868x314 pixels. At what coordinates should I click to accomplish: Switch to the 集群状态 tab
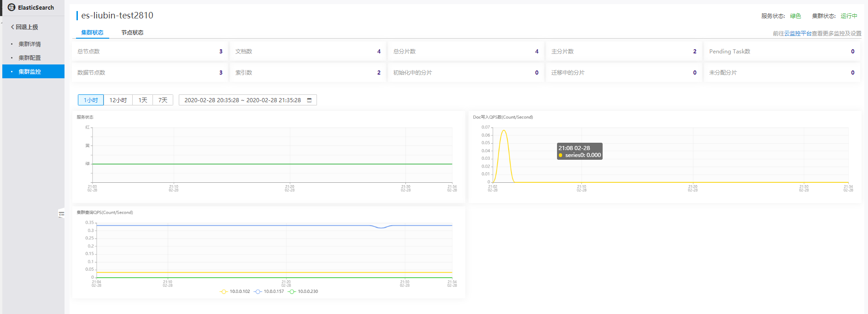[92, 33]
